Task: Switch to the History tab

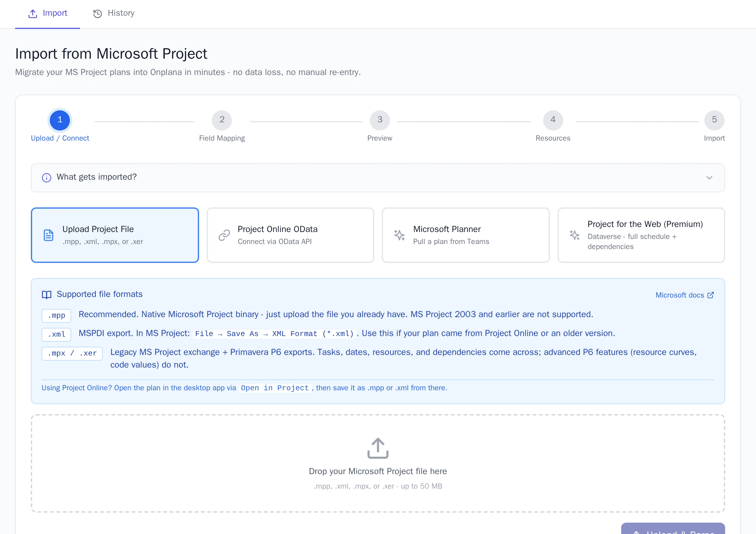Action: tap(114, 13)
